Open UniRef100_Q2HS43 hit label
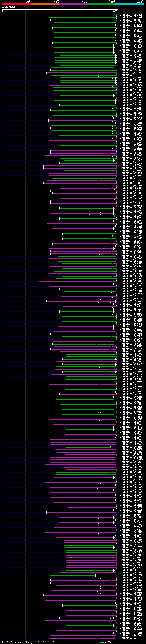Viewport: 146px width, 644px height. point(131,161)
